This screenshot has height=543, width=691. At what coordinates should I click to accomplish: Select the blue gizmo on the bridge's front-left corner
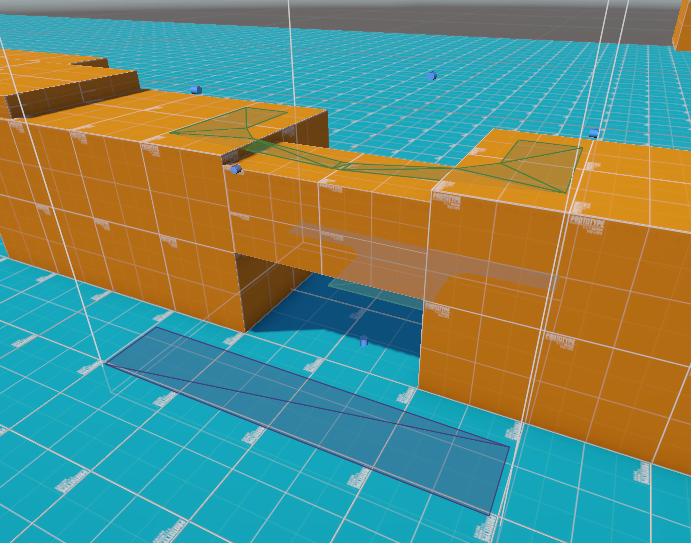coord(236,170)
